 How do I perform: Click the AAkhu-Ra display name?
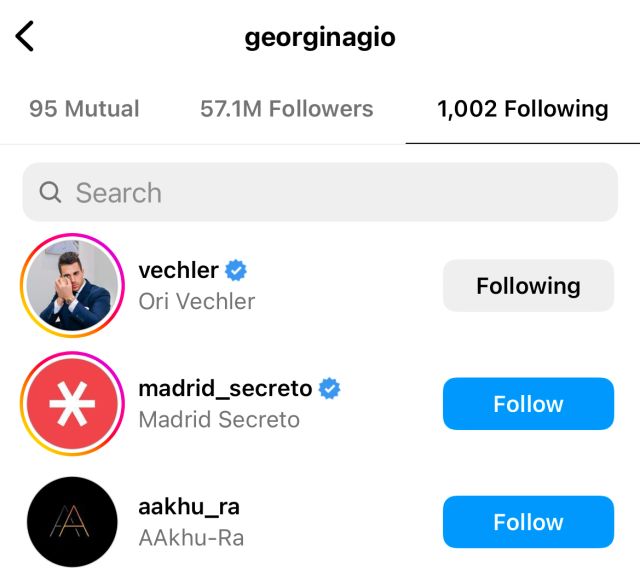[191, 538]
